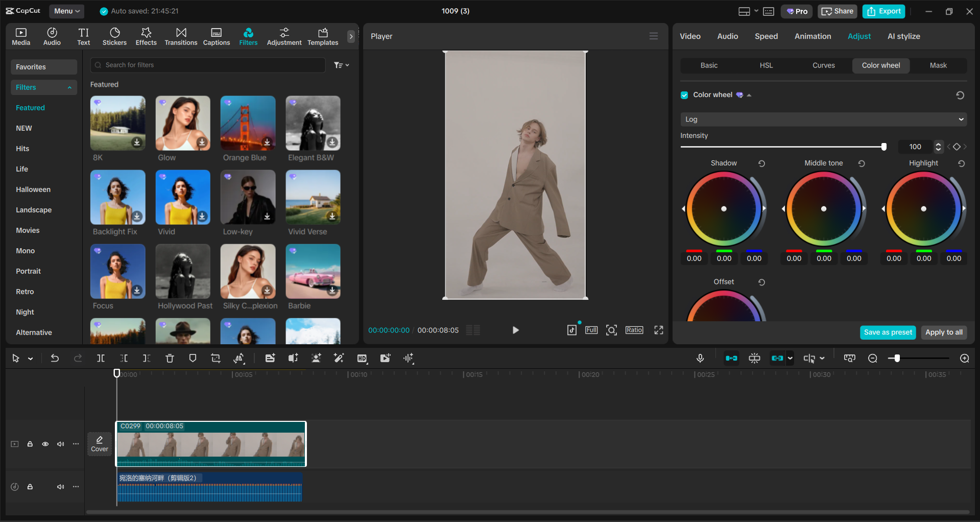Toggle visibility of the video track
980x522 pixels.
(45, 444)
